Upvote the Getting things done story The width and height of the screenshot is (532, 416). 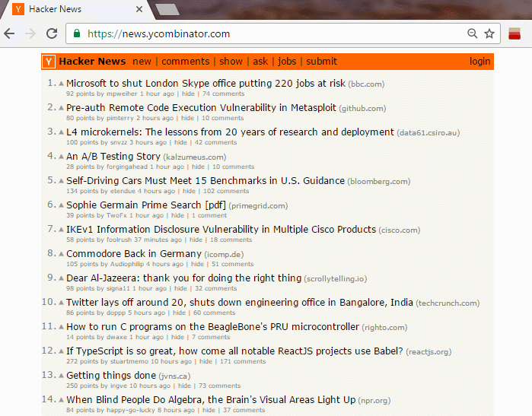tap(61, 376)
